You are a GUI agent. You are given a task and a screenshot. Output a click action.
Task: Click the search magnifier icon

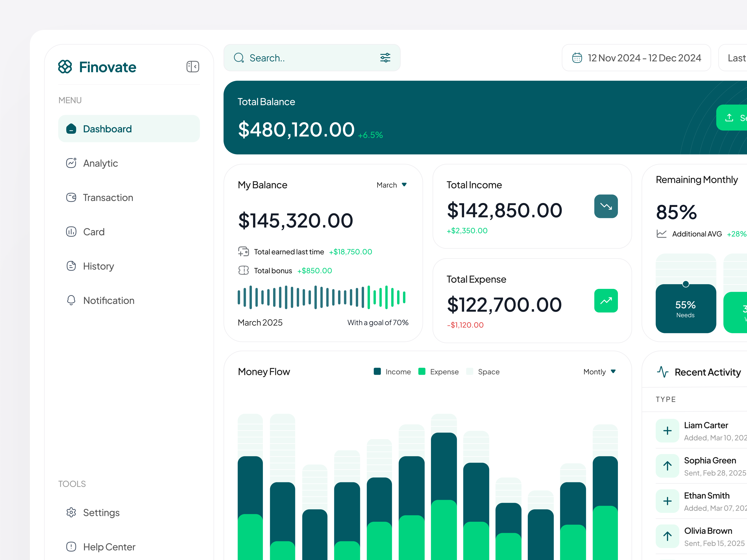tap(239, 58)
